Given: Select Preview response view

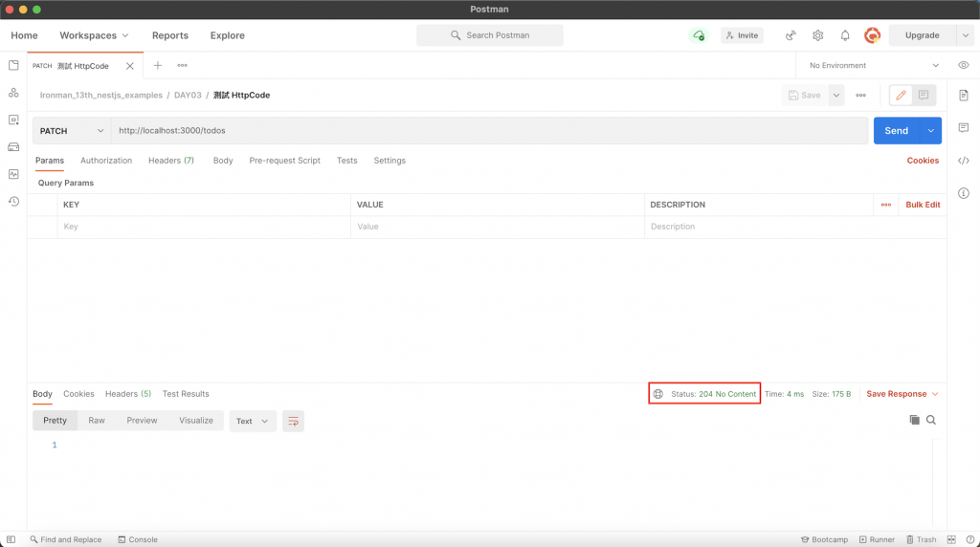Looking at the screenshot, I should coord(142,421).
